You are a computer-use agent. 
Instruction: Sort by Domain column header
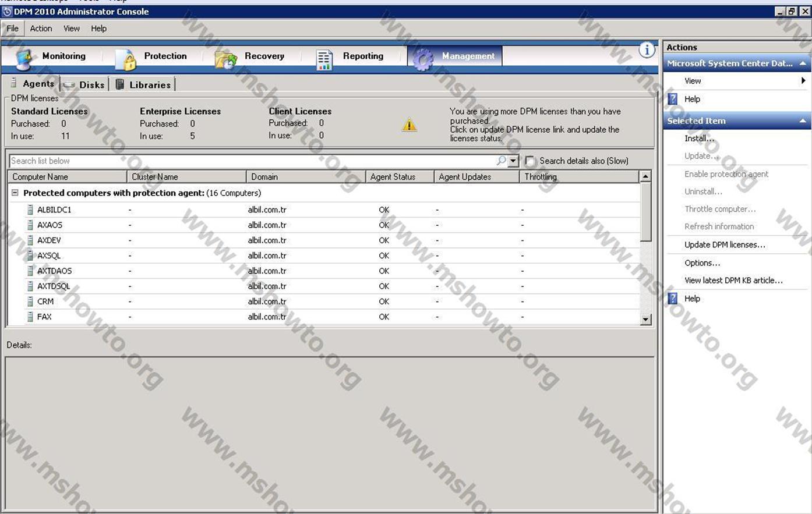[x=306, y=176]
